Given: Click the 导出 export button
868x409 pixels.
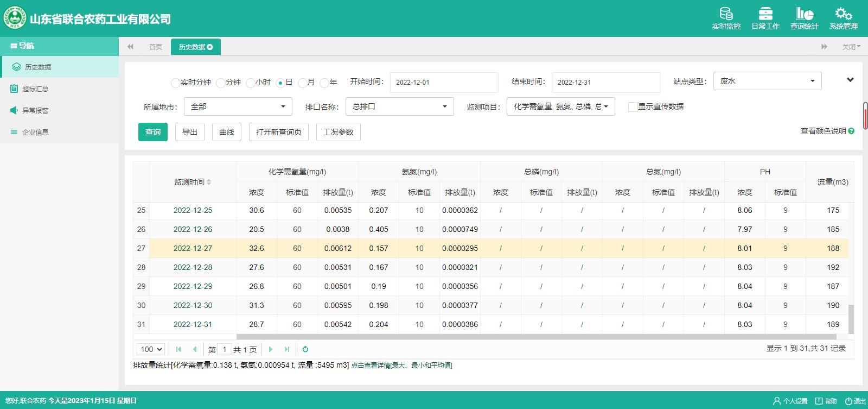Looking at the screenshot, I should click(190, 132).
